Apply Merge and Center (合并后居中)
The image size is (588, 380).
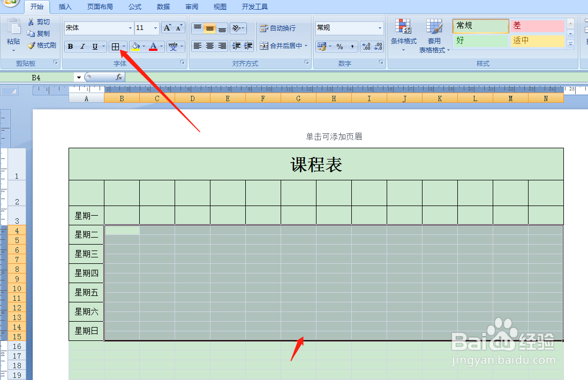pos(284,47)
